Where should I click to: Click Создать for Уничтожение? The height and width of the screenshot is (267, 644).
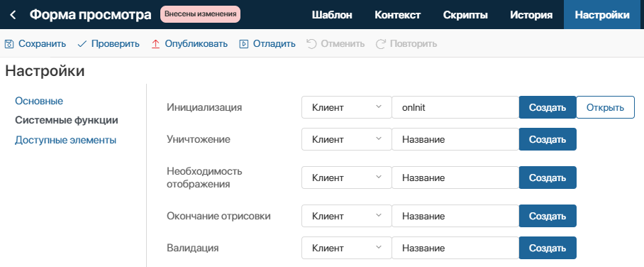[548, 139]
